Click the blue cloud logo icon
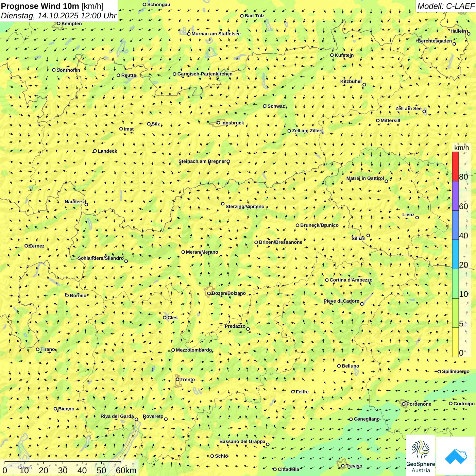 pyautogui.click(x=456, y=456)
